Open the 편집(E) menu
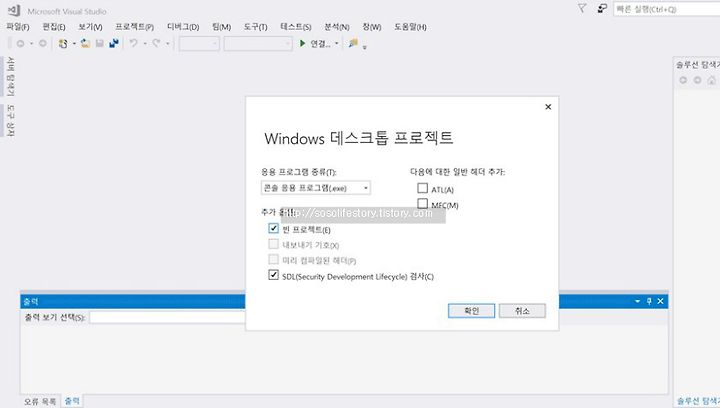This screenshot has height=408, width=720. point(54,27)
